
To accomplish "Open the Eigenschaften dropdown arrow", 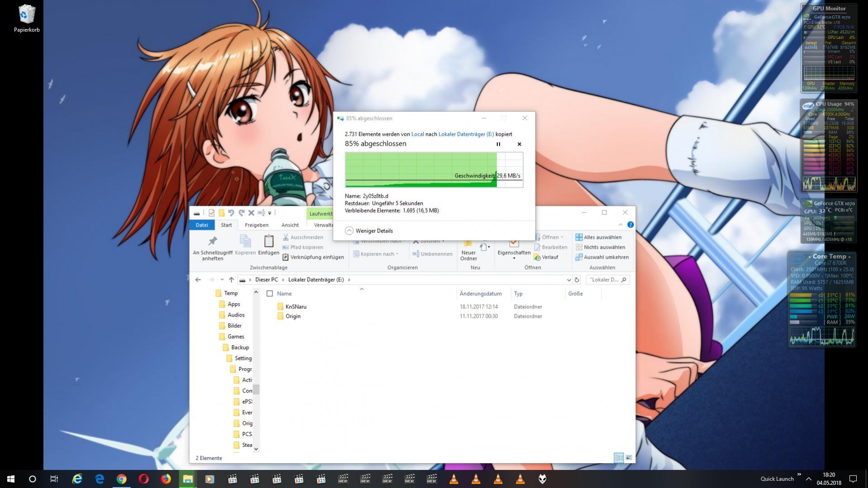I will [x=514, y=258].
